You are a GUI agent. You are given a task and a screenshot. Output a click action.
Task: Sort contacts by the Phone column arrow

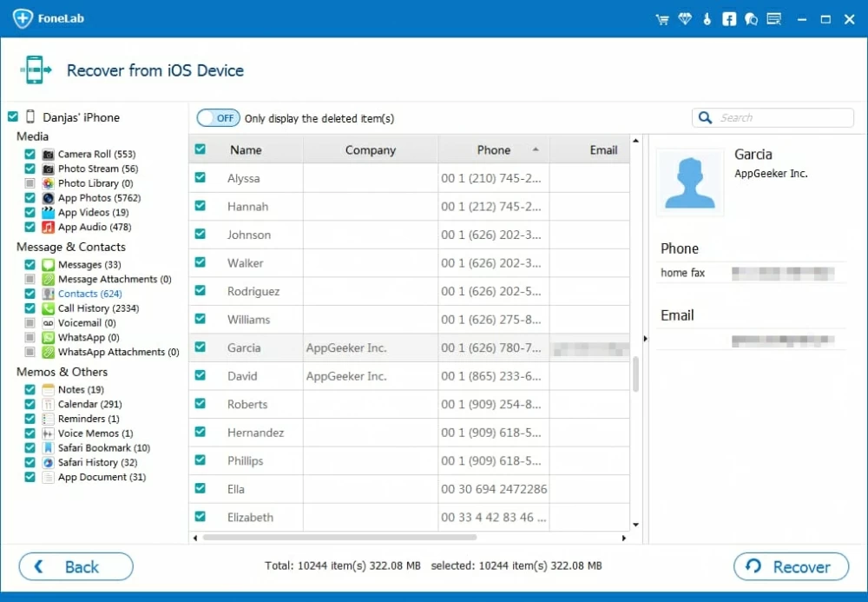pos(536,150)
